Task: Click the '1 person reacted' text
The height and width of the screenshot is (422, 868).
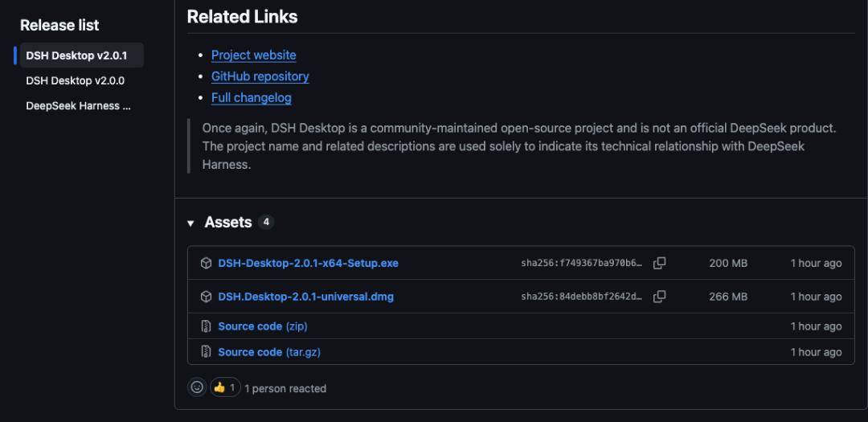Action: 285,388
